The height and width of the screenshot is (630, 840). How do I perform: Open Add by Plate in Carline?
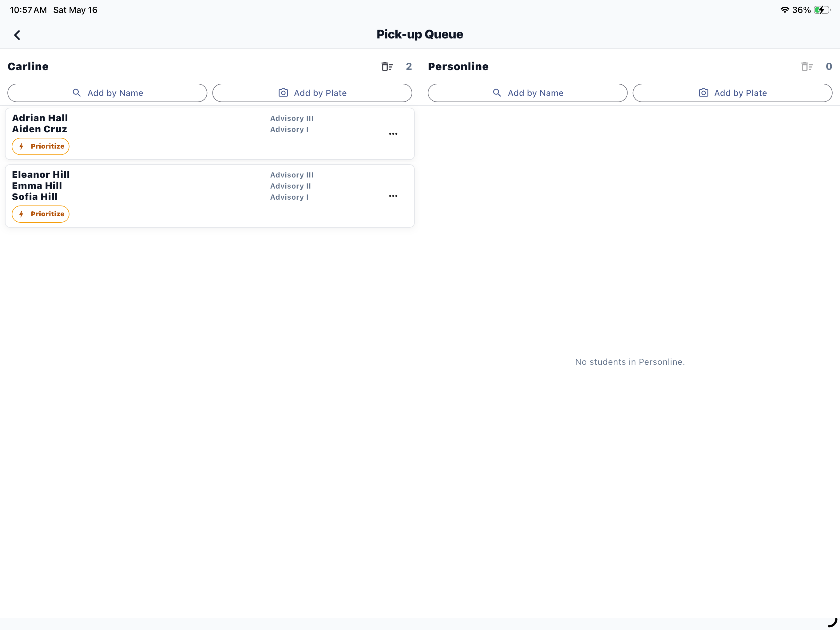point(312,93)
